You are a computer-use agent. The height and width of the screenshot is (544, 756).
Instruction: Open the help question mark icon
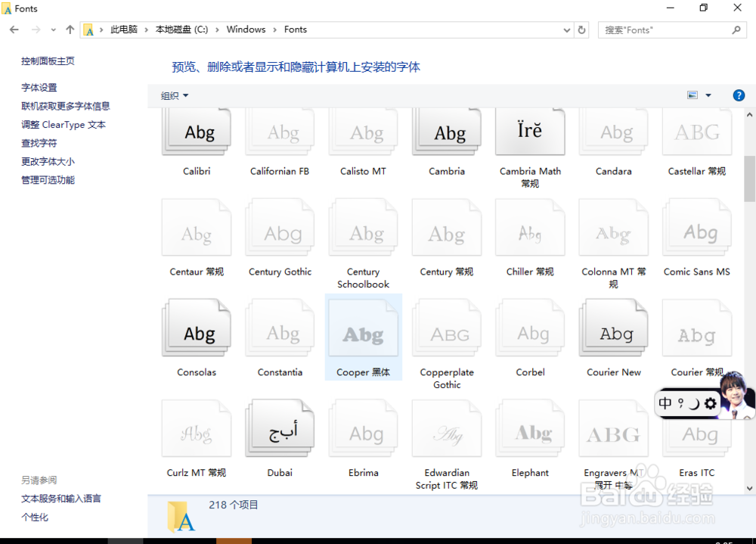pyautogui.click(x=738, y=95)
